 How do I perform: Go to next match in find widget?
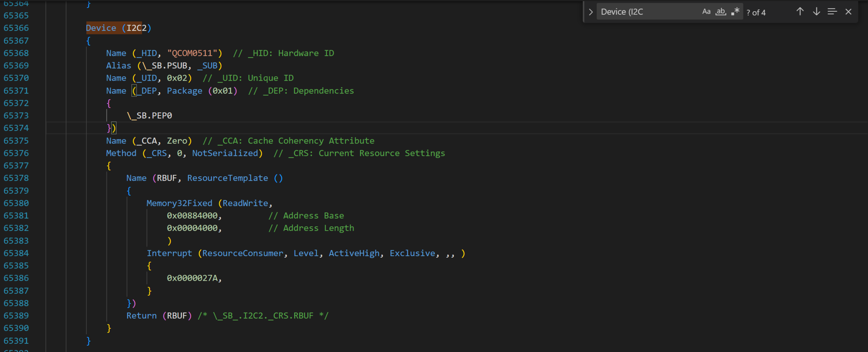[816, 12]
